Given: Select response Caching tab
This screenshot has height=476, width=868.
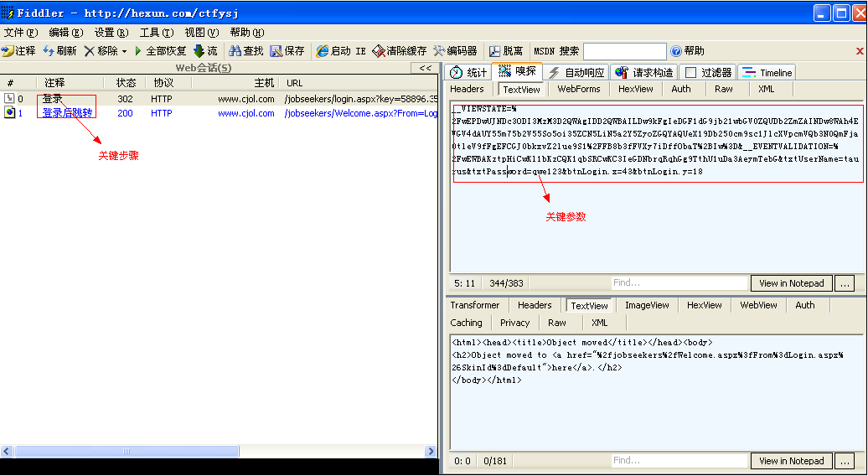Looking at the screenshot, I should pyautogui.click(x=466, y=323).
